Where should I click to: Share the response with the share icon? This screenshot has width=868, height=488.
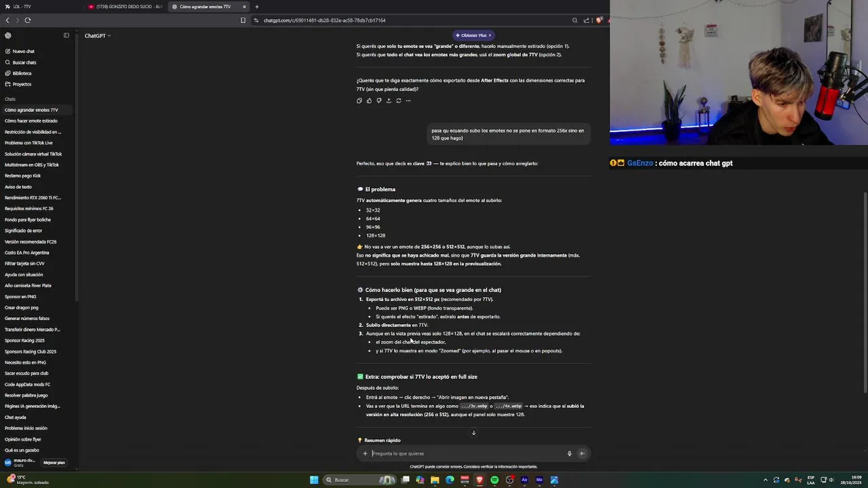(389, 100)
